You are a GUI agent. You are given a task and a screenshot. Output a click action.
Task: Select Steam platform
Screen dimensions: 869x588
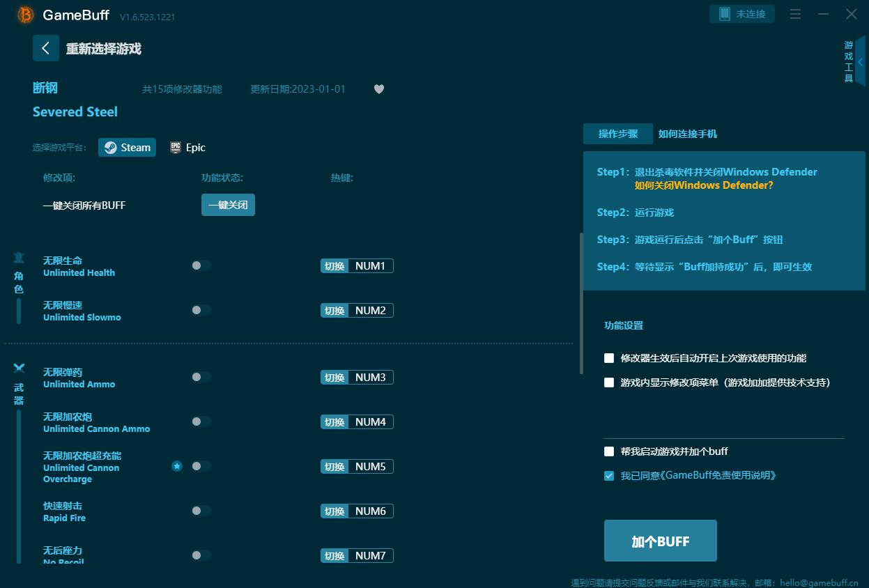coord(127,148)
